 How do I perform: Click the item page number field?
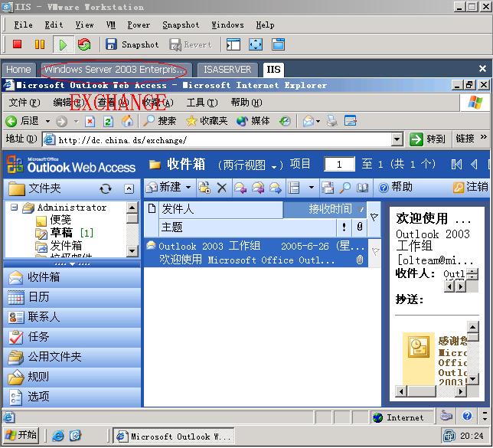(x=339, y=164)
